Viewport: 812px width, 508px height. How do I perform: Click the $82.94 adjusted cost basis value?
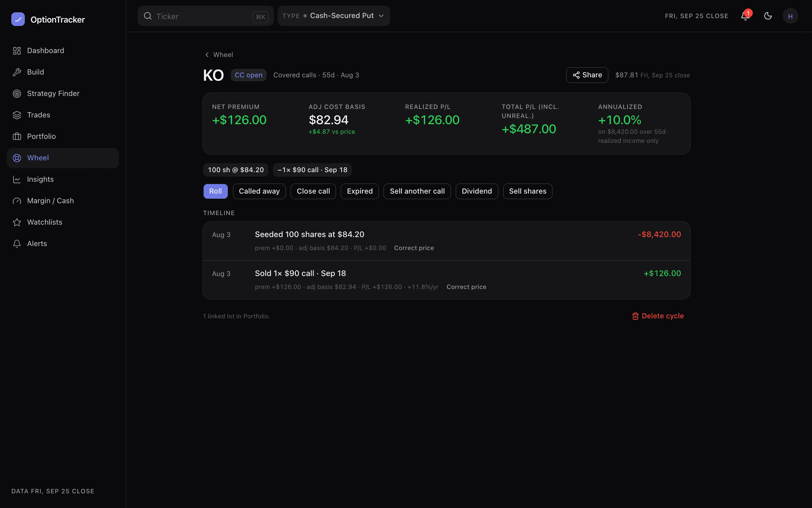pyautogui.click(x=328, y=120)
